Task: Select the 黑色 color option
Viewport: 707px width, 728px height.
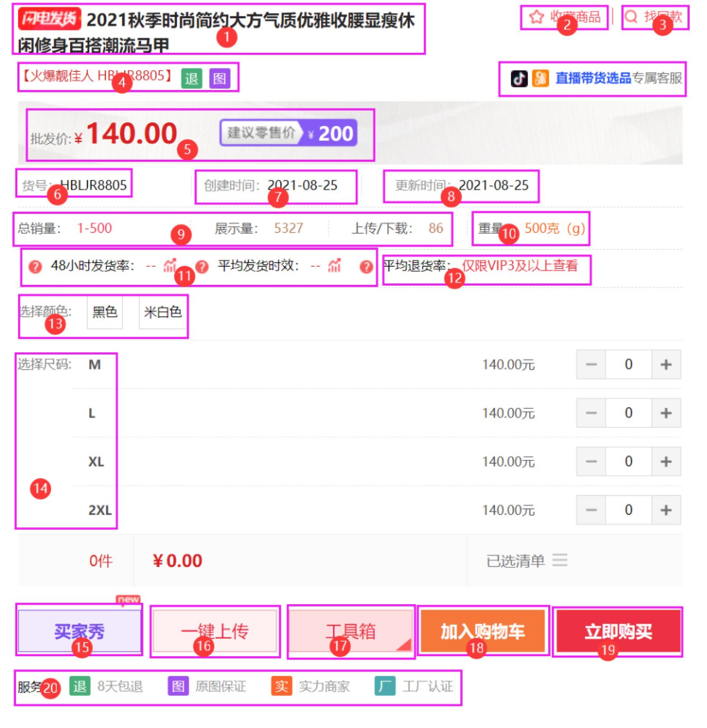Action: [x=105, y=312]
